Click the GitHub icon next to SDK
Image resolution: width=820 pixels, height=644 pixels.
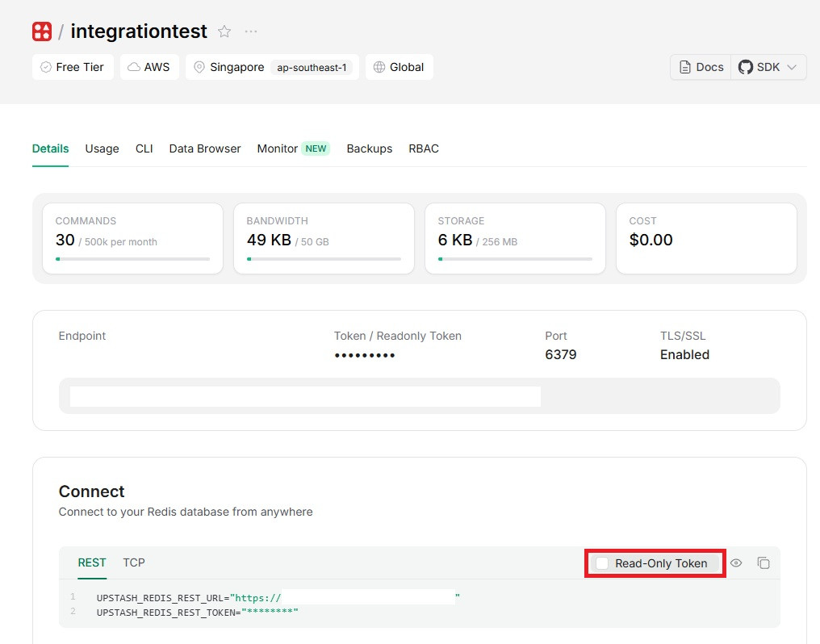[x=745, y=67]
